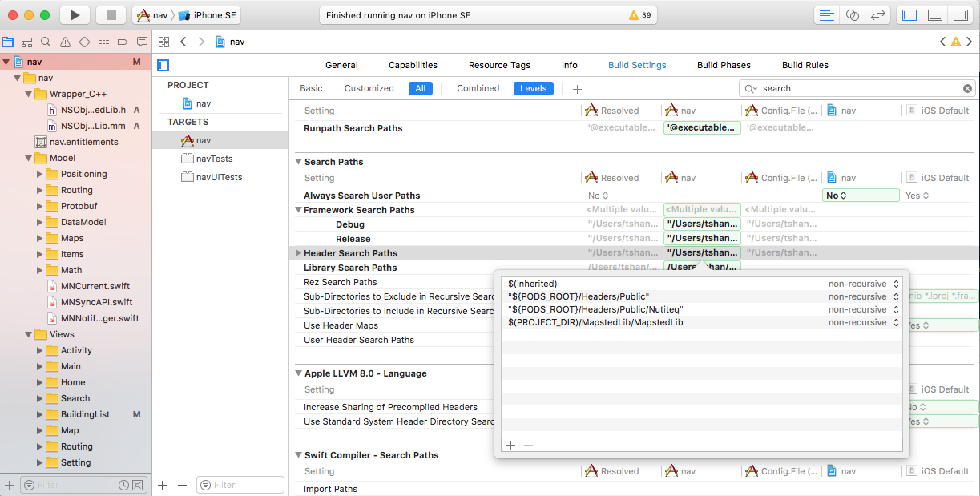Switch to the Version editor
Image resolution: width=980 pixels, height=496 pixels.
point(878,15)
